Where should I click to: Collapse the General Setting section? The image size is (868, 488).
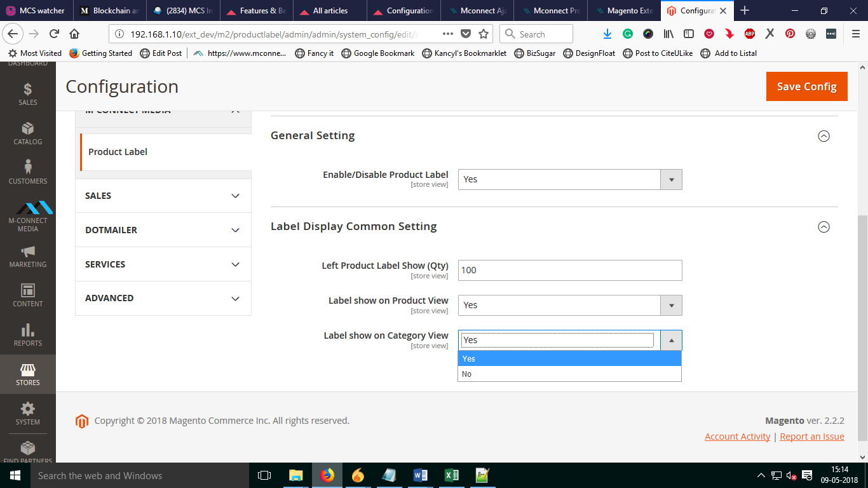(824, 136)
